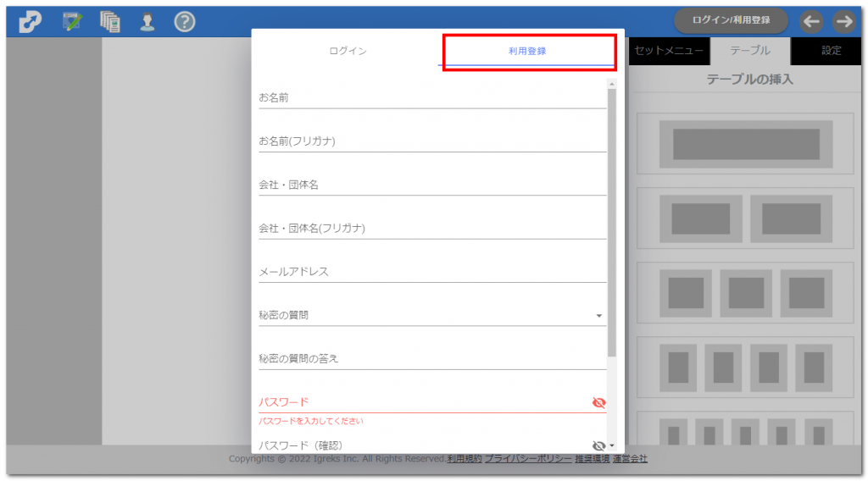Click the ログイン/利用登録 button
Viewport: 868px width, 481px height.
(731, 20)
